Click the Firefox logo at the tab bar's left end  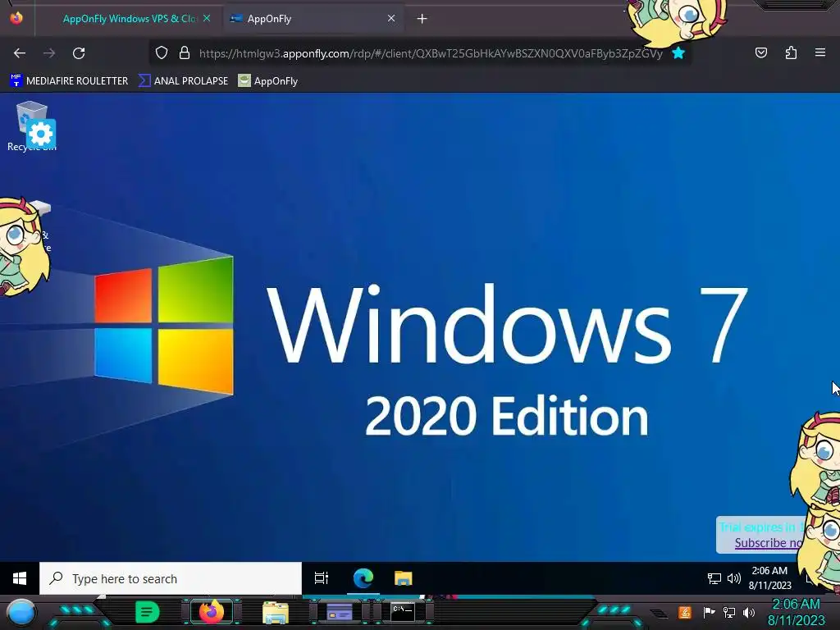(x=16, y=18)
